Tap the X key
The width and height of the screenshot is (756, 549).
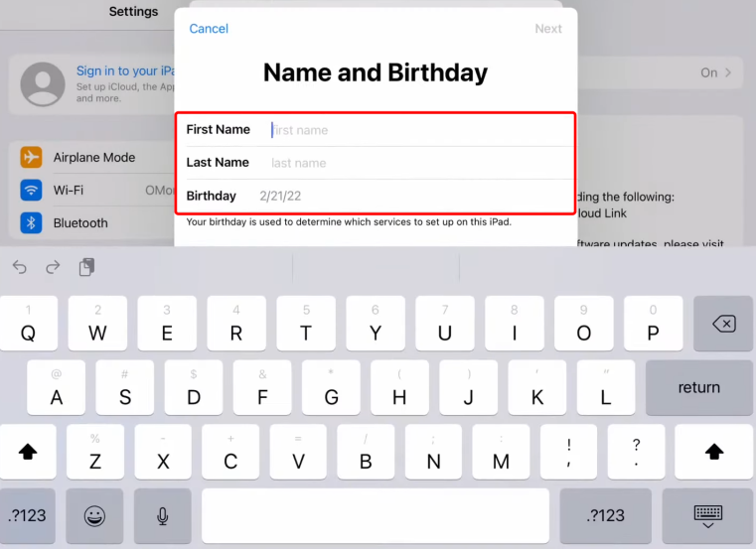pyautogui.click(x=163, y=452)
